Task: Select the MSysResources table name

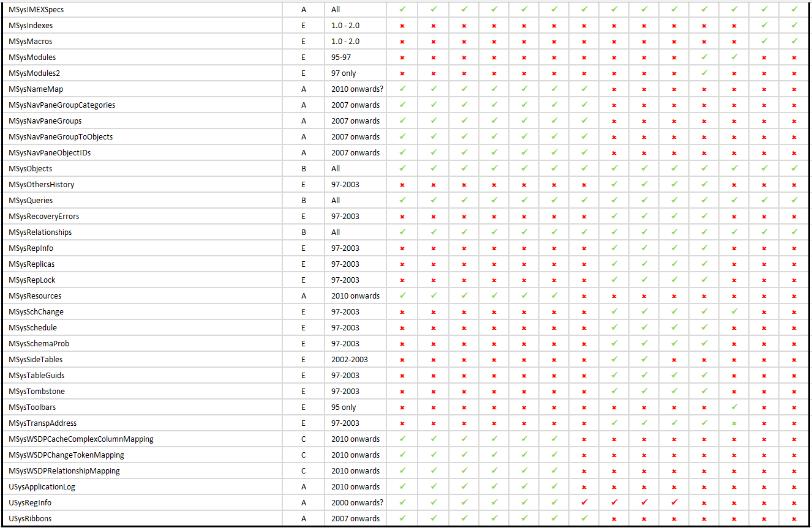Action: pyautogui.click(x=35, y=296)
